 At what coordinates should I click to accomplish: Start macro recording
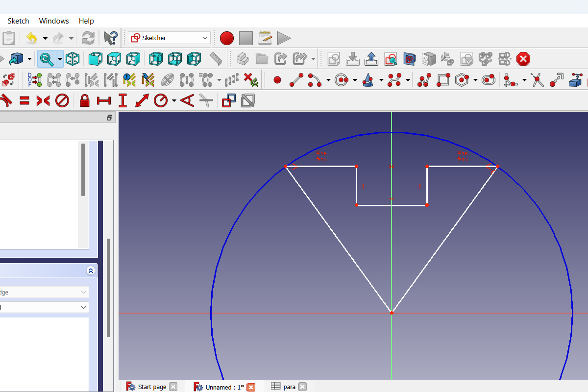(x=226, y=38)
